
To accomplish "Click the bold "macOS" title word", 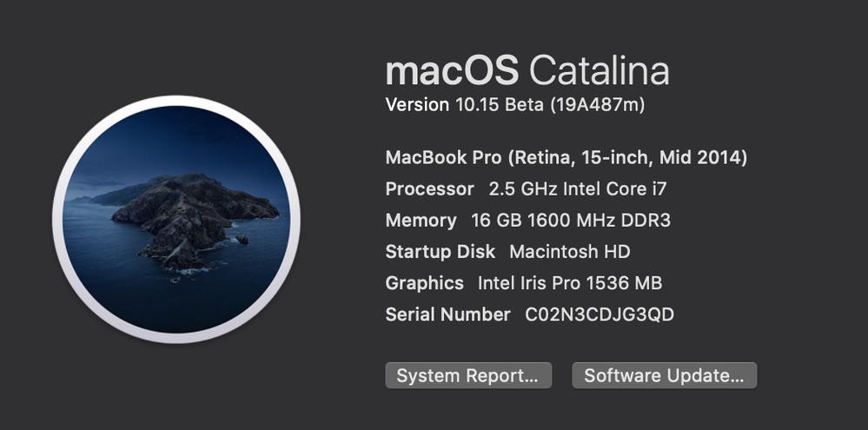I will pyautogui.click(x=452, y=70).
